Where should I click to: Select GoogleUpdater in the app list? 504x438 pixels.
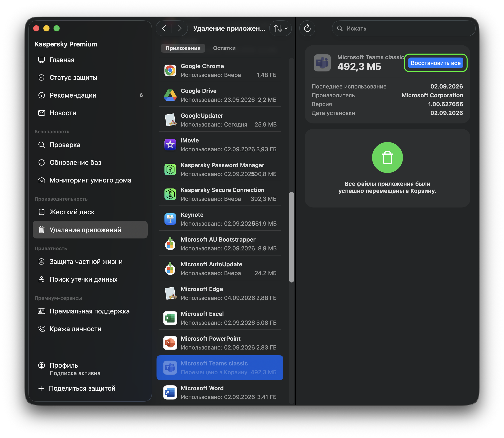tap(220, 120)
